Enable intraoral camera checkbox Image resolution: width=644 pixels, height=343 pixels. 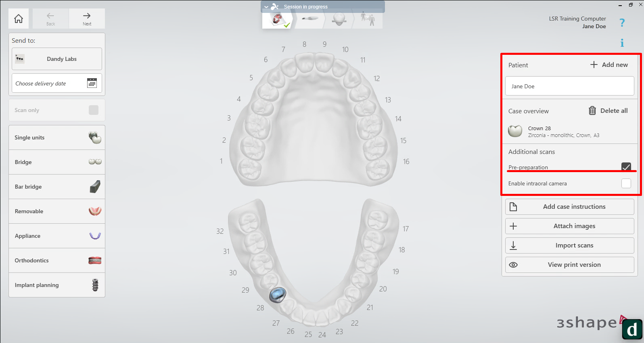pos(626,183)
